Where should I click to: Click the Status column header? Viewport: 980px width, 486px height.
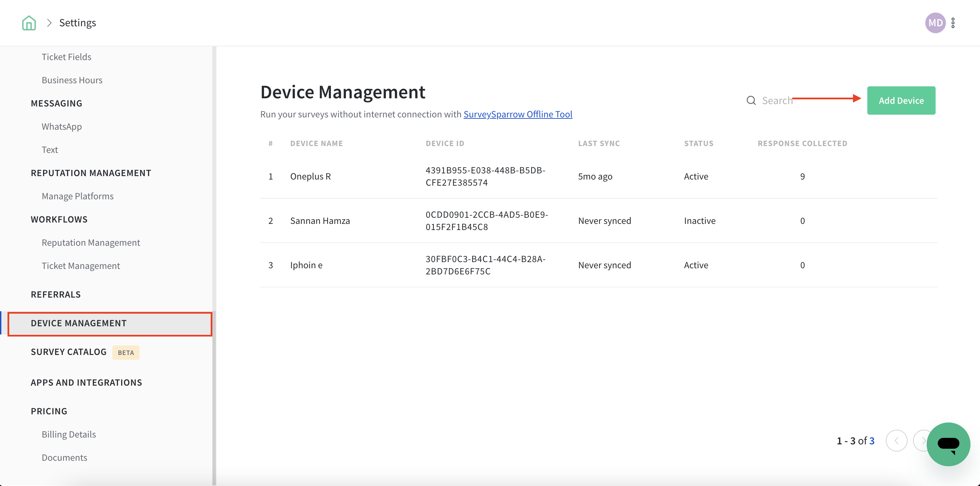(x=699, y=143)
